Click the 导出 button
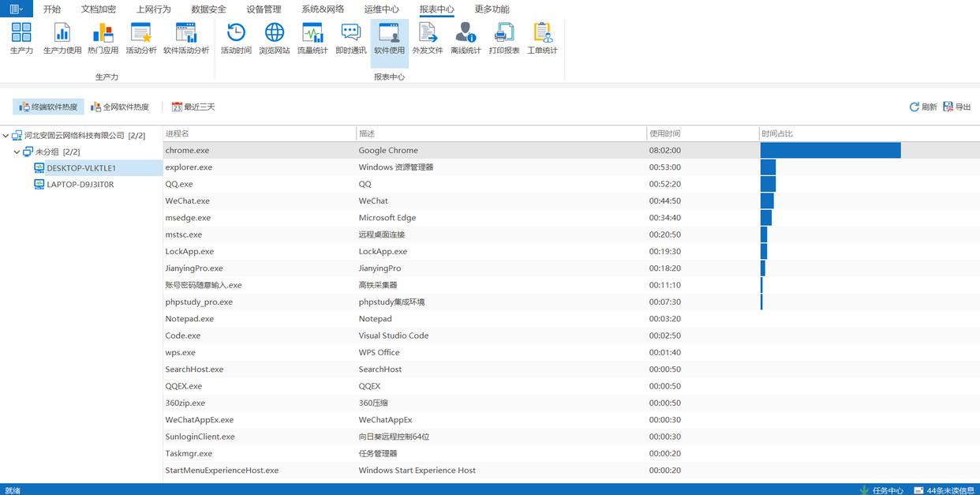The width and height of the screenshot is (980, 495). point(957,107)
